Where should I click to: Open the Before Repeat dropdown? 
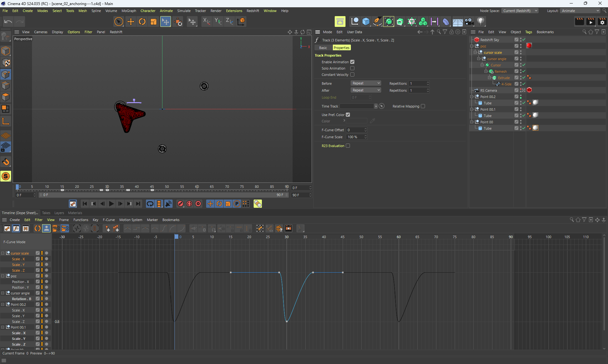pos(366,83)
